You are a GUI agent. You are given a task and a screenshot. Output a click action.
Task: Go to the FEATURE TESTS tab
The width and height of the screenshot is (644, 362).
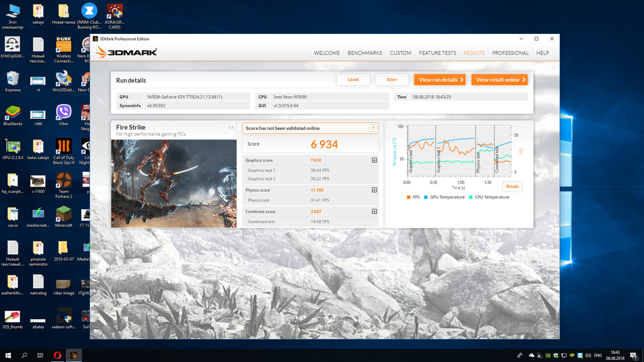point(438,53)
